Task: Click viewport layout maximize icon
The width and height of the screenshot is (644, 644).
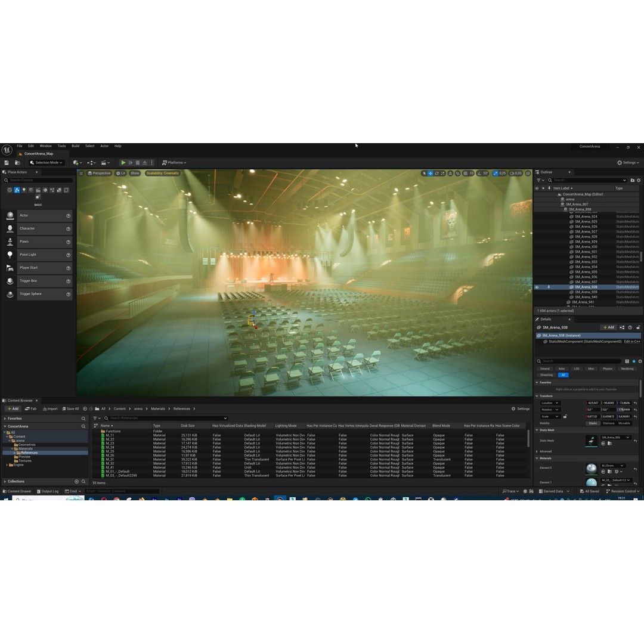Action: point(528,174)
